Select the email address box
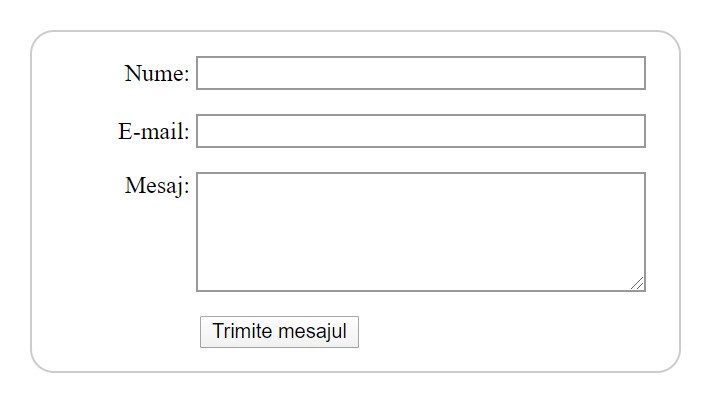The height and width of the screenshot is (405, 712). [x=420, y=131]
